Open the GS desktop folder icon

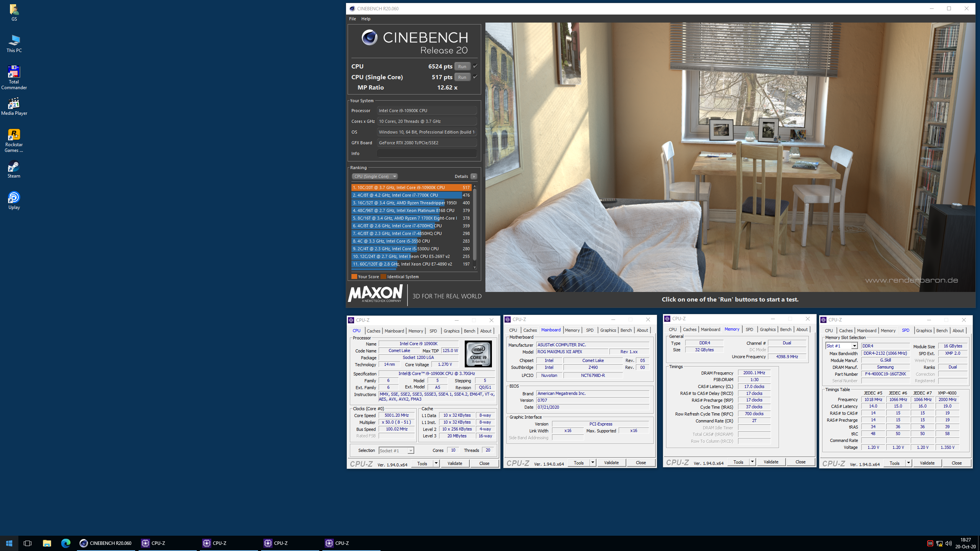[x=14, y=12]
